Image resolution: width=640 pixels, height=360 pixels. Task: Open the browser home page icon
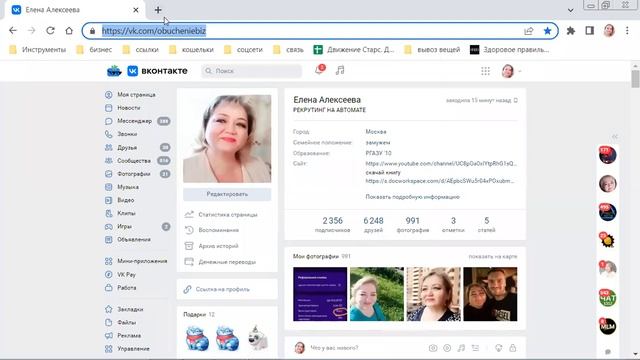(69, 31)
